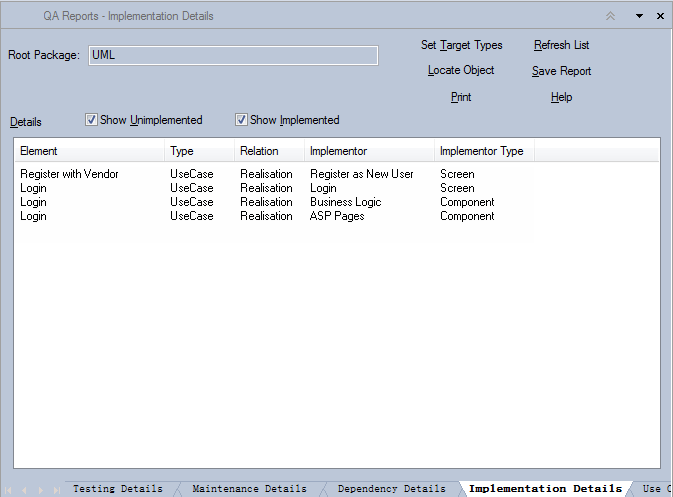Open the Maintenance Details tab
673x497 pixels.
click(249, 489)
